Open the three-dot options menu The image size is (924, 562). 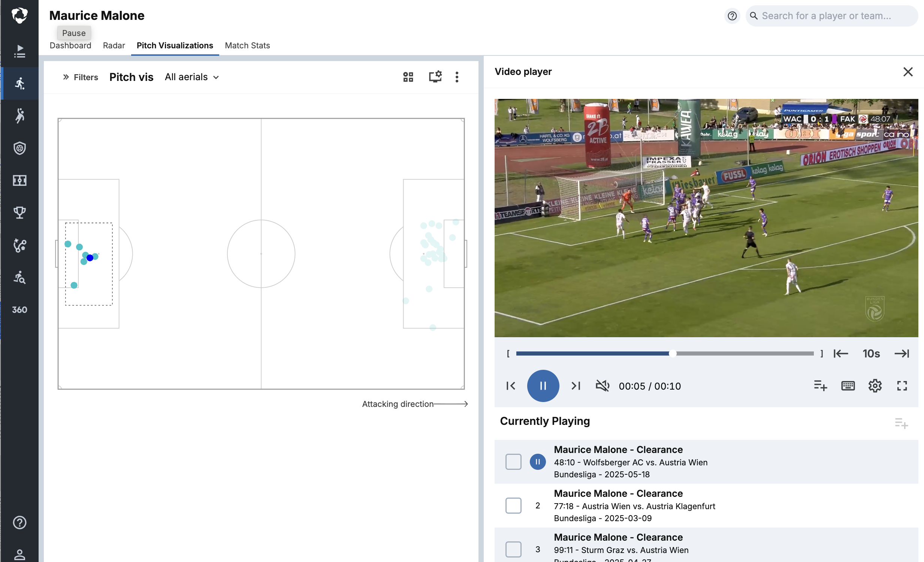(x=456, y=77)
